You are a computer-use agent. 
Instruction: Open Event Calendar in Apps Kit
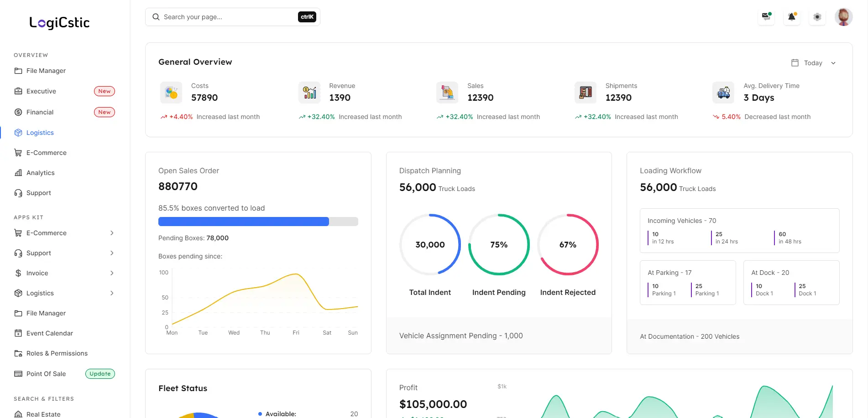tap(64, 333)
